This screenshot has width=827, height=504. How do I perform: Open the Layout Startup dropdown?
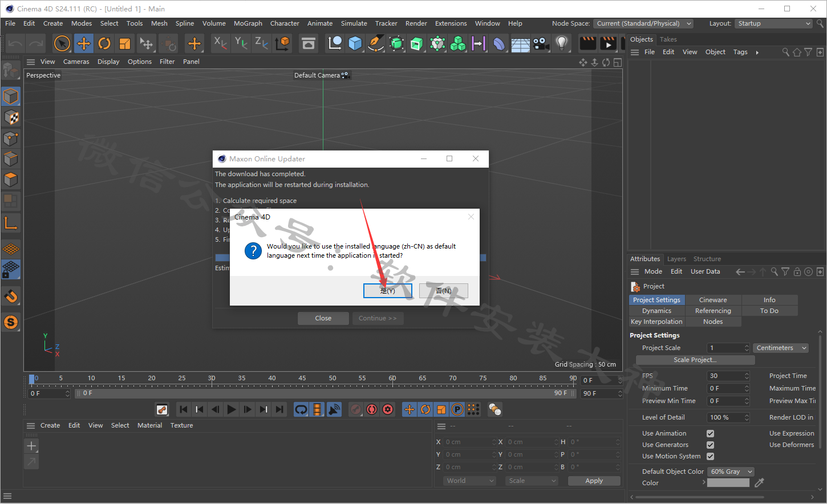(773, 23)
